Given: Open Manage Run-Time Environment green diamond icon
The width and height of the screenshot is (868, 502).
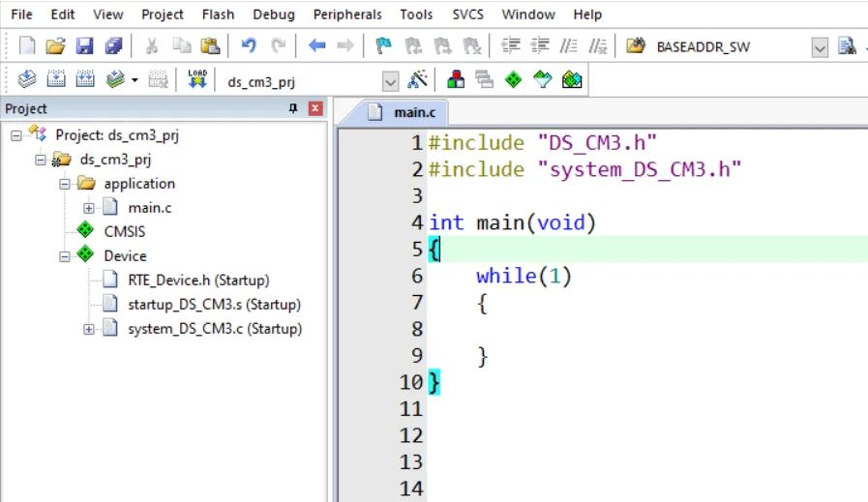Looking at the screenshot, I should 513,79.
